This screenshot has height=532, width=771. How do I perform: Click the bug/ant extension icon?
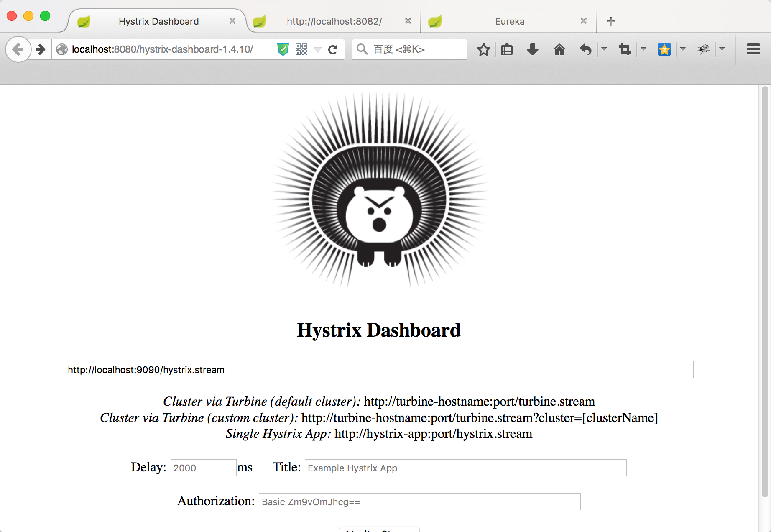[704, 49]
